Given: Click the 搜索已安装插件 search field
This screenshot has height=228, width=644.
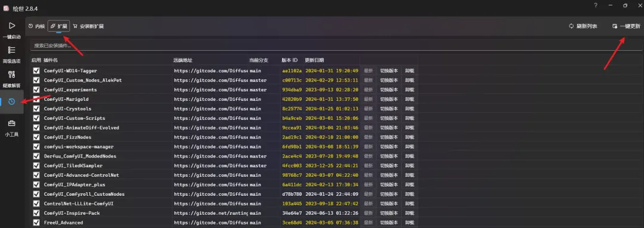Looking at the screenshot, I should (336, 45).
